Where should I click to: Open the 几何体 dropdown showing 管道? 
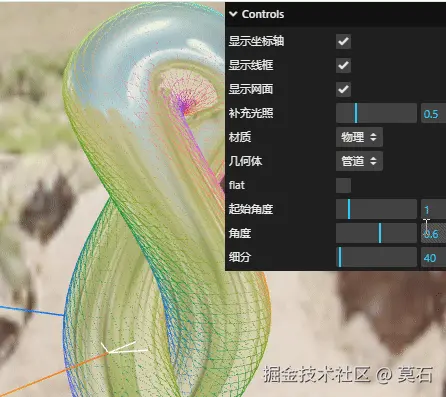[359, 161]
